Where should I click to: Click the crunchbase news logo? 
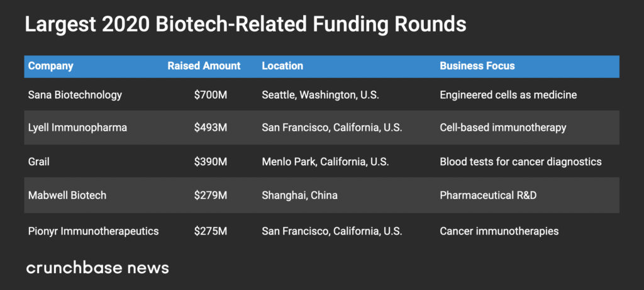97,268
